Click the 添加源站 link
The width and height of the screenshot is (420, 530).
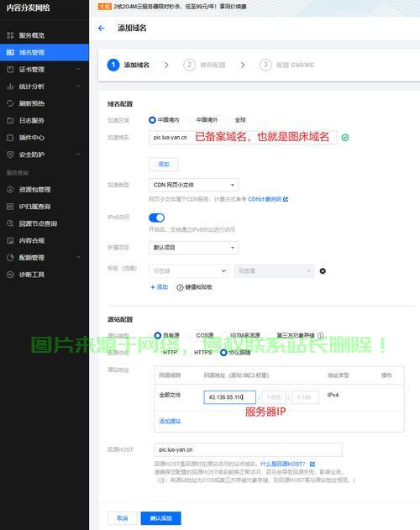point(170,421)
